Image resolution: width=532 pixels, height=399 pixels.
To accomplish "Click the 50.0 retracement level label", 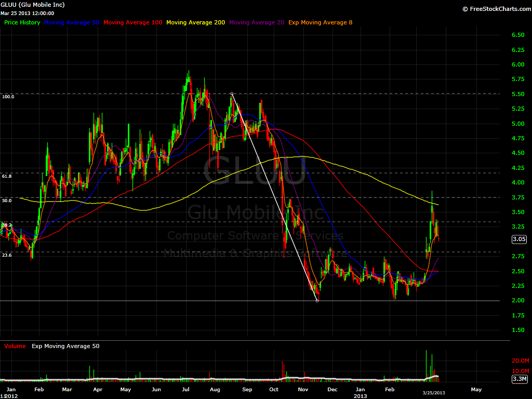I will click(x=6, y=199).
